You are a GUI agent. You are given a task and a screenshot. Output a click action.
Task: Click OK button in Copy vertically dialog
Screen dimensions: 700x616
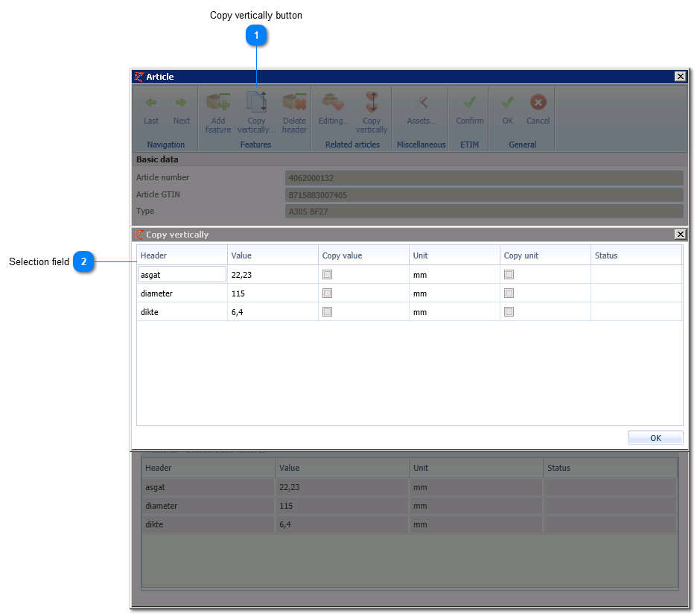(x=655, y=438)
